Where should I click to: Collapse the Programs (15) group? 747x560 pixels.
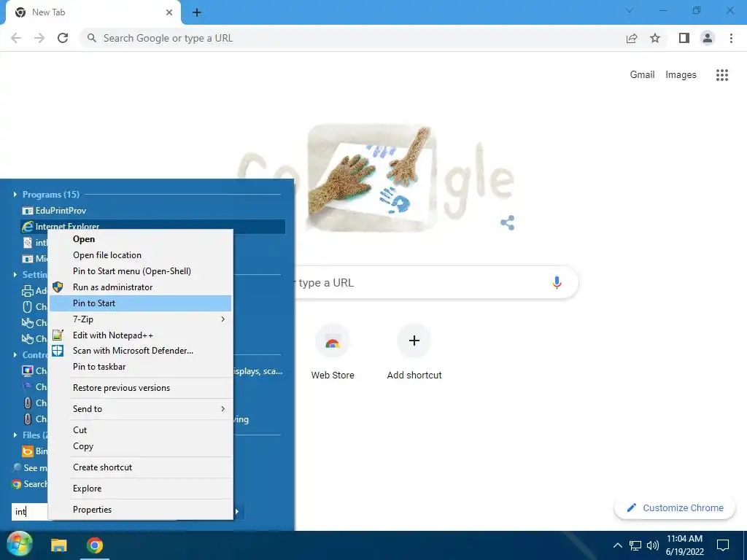15,194
